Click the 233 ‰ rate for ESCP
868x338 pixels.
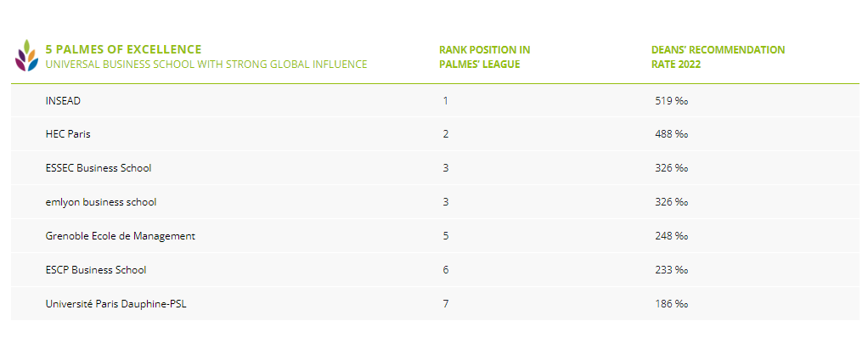click(671, 270)
